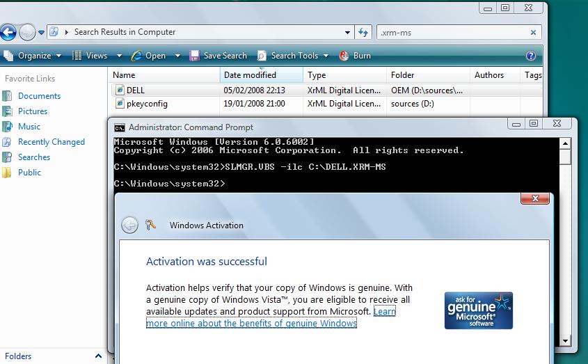Open Music favorite link
Image resolution: width=588 pixels, height=364 pixels.
tap(29, 127)
